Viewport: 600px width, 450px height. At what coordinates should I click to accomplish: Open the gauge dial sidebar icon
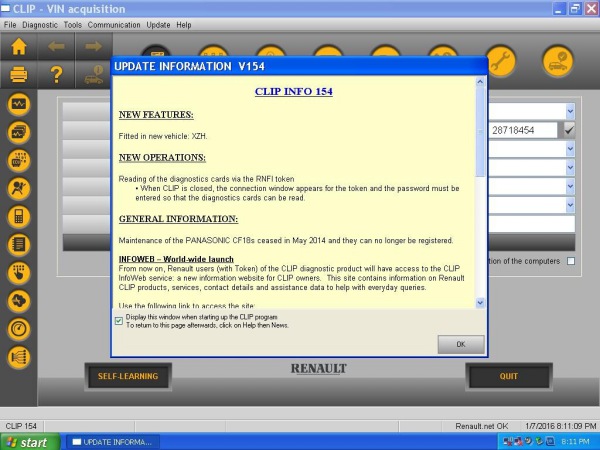click(19, 329)
